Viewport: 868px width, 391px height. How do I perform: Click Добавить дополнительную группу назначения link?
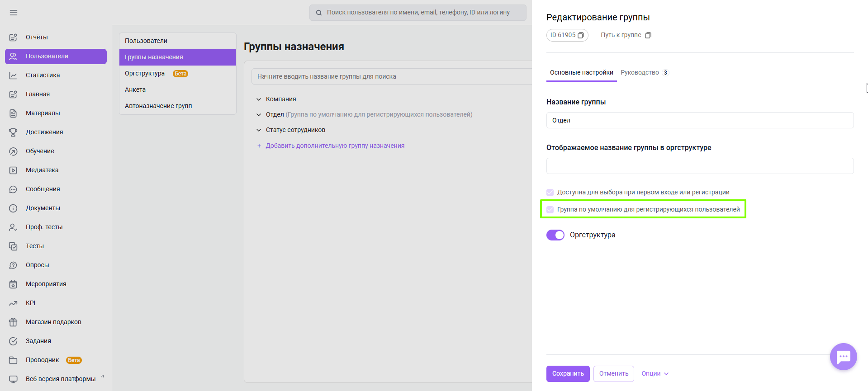(335, 146)
